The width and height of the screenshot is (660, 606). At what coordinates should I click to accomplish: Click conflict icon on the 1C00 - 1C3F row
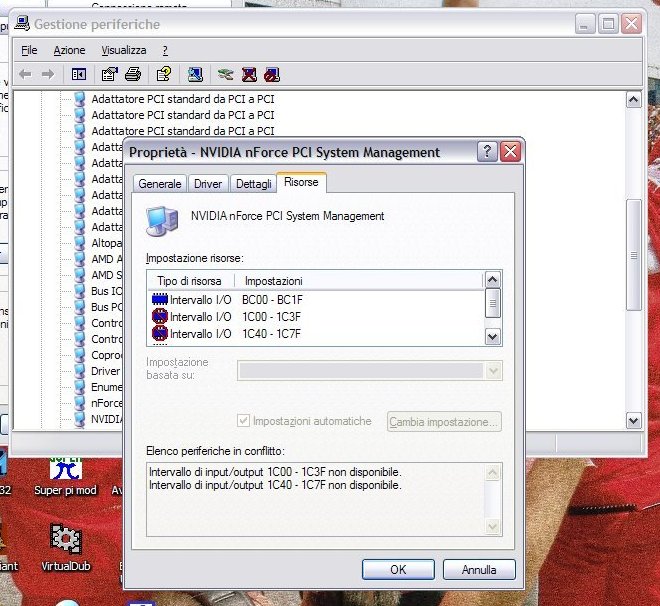click(160, 316)
